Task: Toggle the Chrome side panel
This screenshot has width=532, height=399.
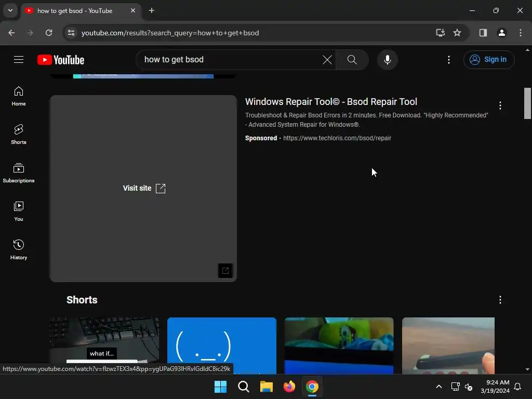Action: 483,33
